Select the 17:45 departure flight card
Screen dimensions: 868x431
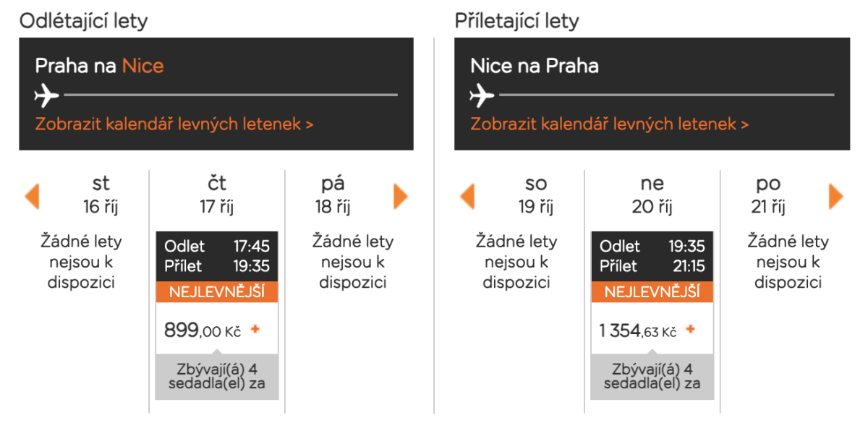(216, 256)
